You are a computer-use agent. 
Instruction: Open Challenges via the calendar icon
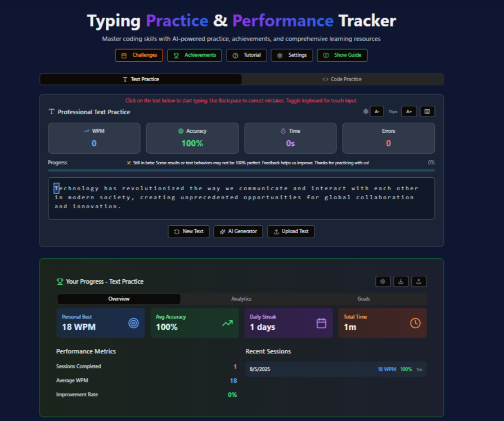coord(125,55)
